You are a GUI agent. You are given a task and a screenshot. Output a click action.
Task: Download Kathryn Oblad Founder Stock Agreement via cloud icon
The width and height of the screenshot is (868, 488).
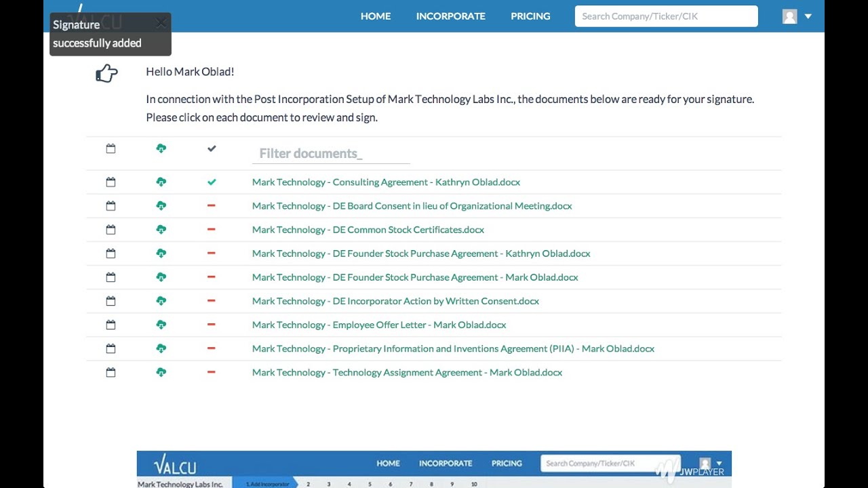pos(161,253)
